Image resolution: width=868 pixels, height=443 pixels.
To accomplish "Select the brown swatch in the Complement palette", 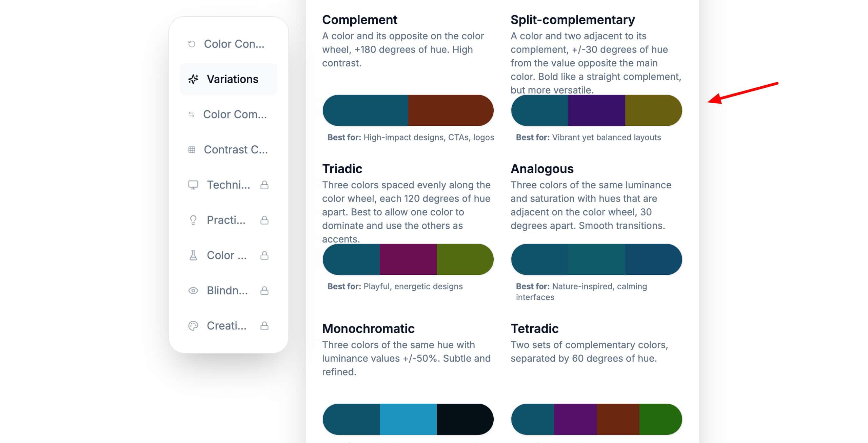I will 451,110.
